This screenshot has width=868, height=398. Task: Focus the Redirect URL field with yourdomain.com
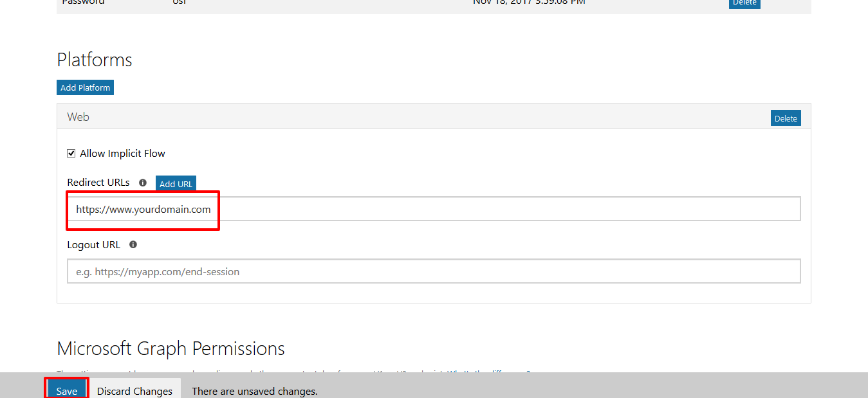(x=434, y=209)
